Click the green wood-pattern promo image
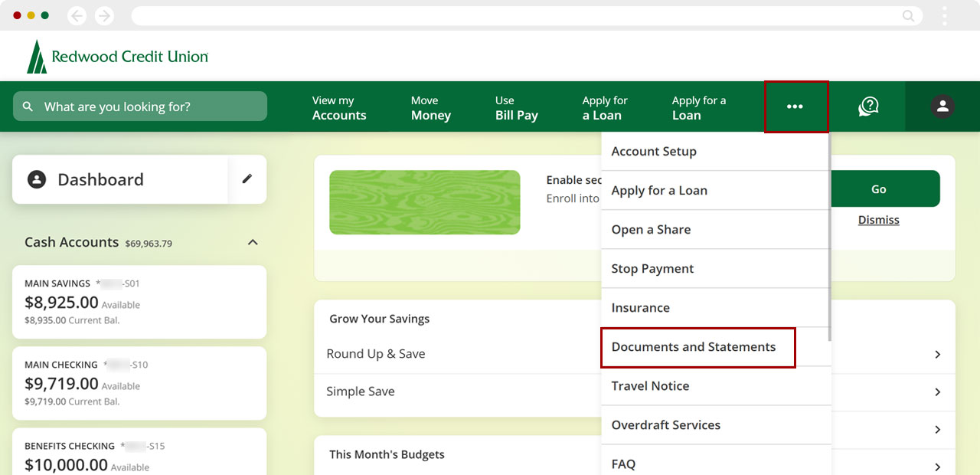Screen dimensions: 980x475 pos(425,202)
